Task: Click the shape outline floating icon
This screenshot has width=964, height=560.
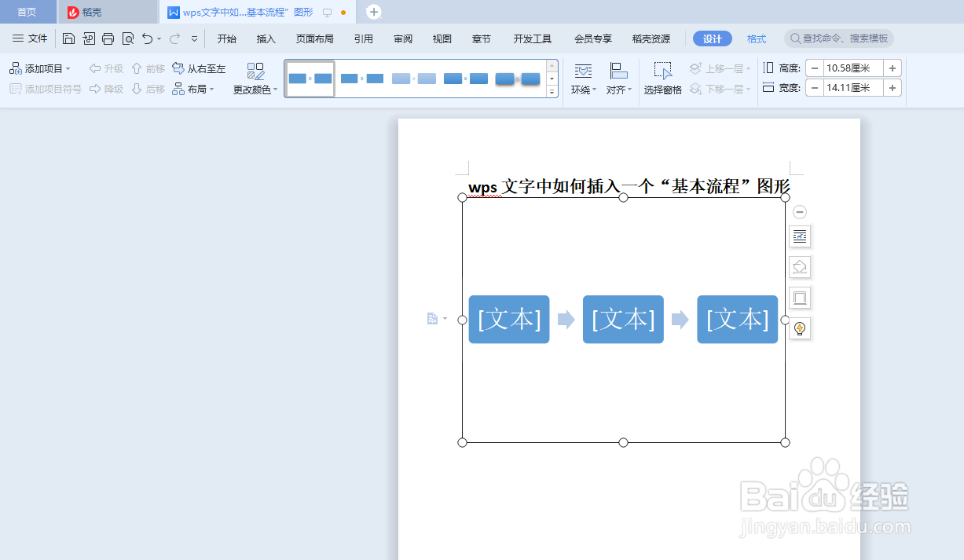Action: 800,298
